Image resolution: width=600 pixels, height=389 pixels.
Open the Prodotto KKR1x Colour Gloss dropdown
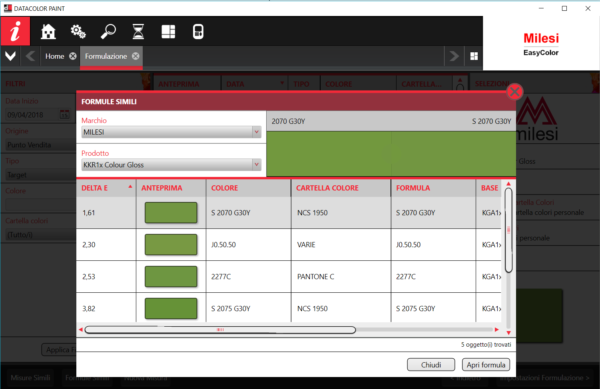171,165
